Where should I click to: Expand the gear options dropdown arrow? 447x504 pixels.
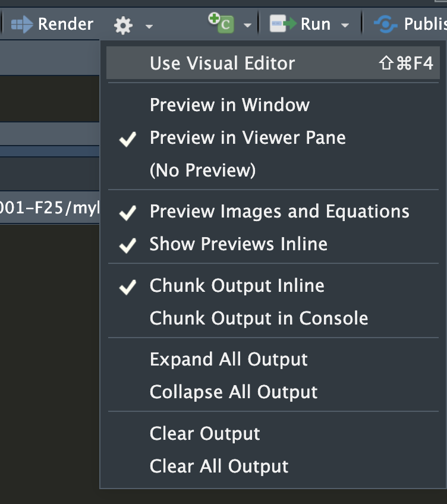[149, 26]
